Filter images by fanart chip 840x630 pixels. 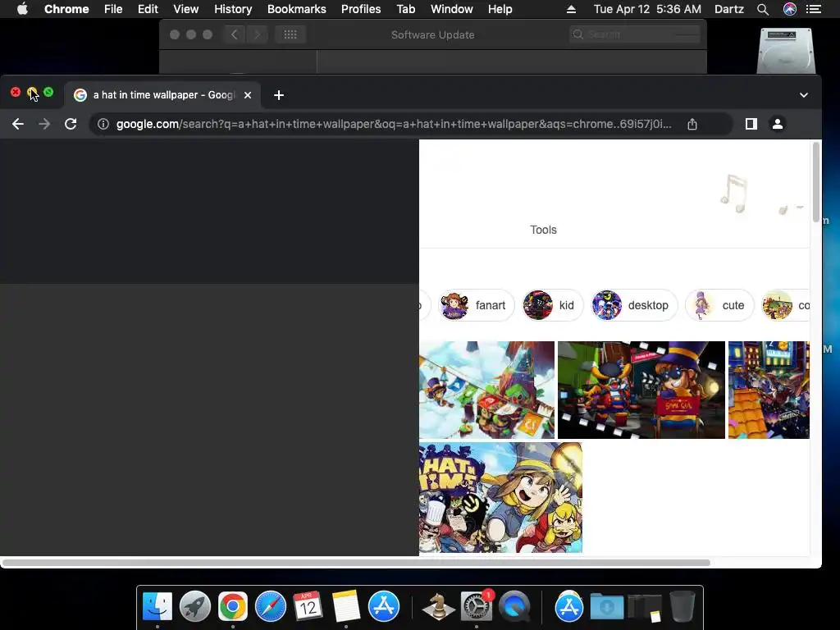tap(476, 305)
